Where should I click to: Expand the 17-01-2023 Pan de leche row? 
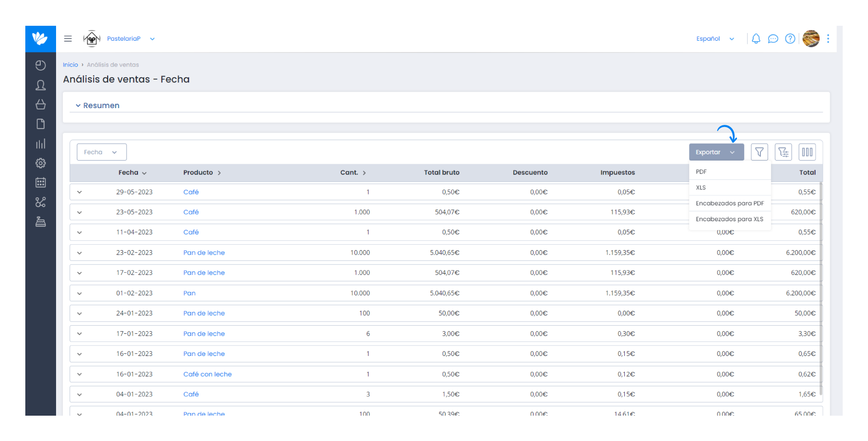(80, 334)
